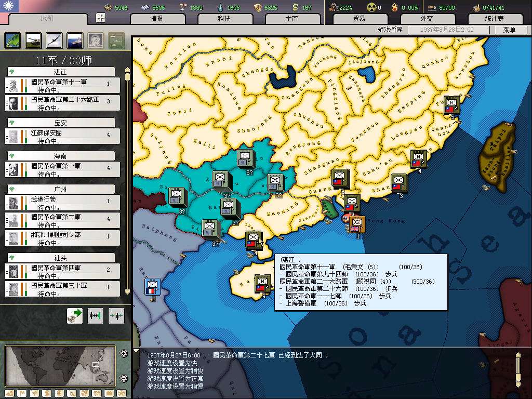Image resolution: width=532 pixels, height=399 pixels.
Task: Select the French unit counter near Haiphong
Action: (152, 287)
